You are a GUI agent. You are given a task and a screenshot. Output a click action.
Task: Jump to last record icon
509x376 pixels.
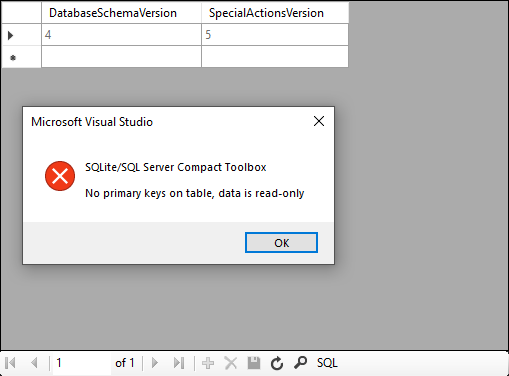179,363
